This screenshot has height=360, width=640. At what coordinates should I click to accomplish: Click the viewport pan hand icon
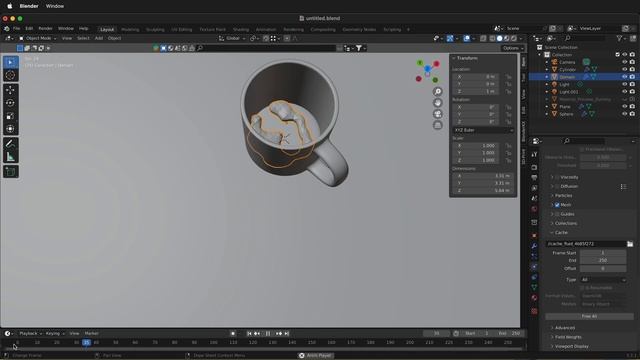pos(438,102)
